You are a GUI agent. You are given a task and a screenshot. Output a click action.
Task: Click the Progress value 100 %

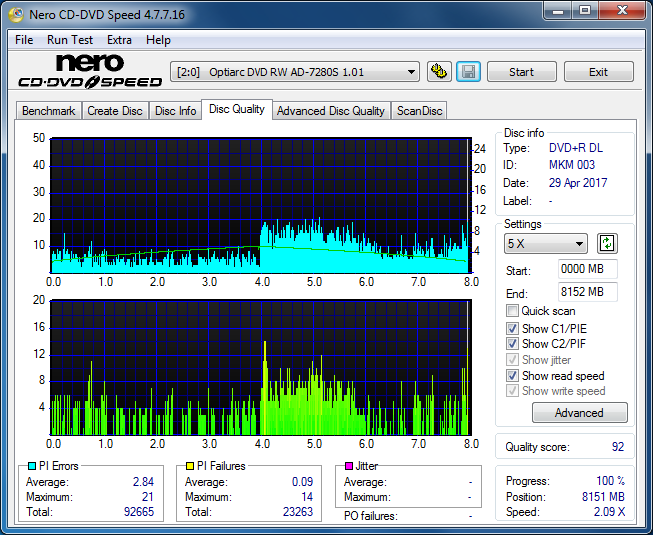coord(611,481)
